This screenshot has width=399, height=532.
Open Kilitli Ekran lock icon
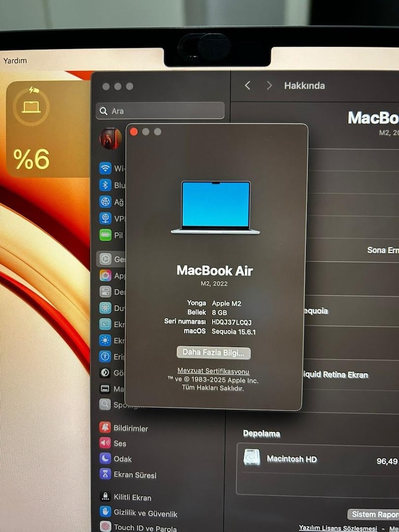pyautogui.click(x=105, y=496)
